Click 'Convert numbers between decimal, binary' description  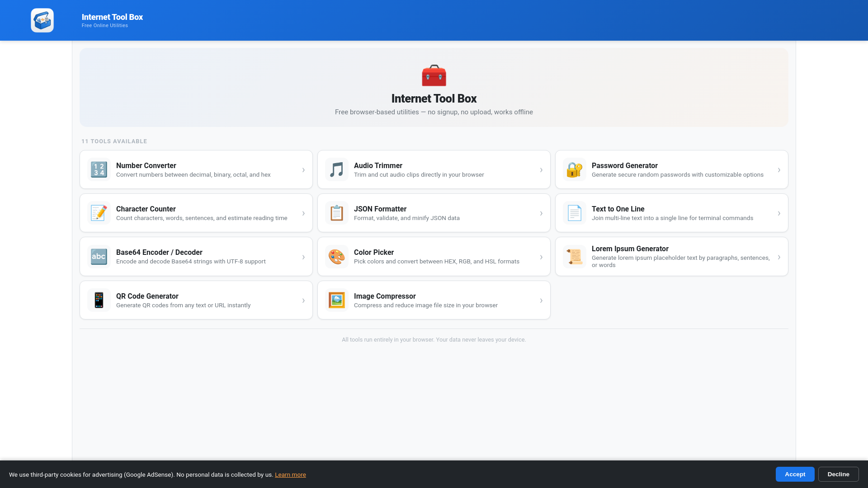pyautogui.click(x=193, y=174)
